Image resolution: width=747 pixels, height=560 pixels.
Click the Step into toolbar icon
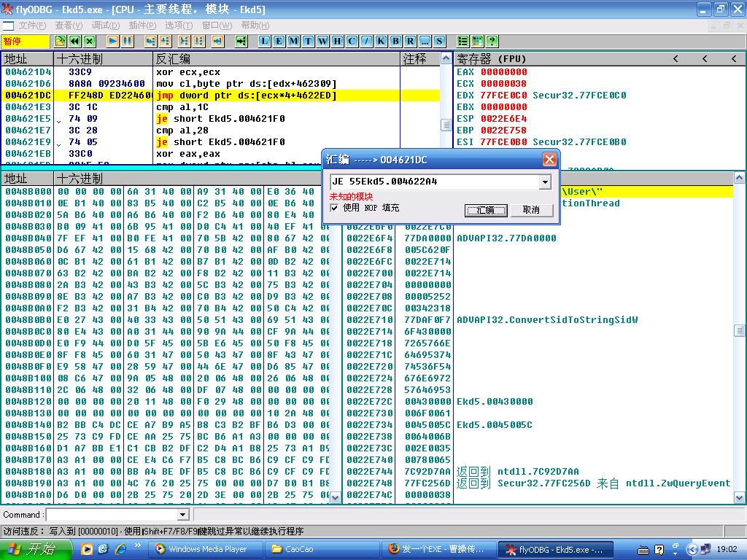151,41
